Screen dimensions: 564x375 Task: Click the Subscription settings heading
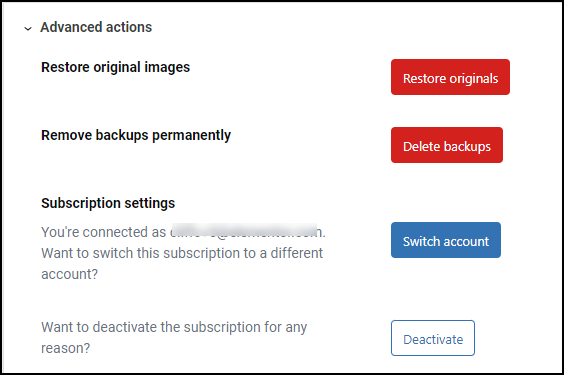point(108,203)
